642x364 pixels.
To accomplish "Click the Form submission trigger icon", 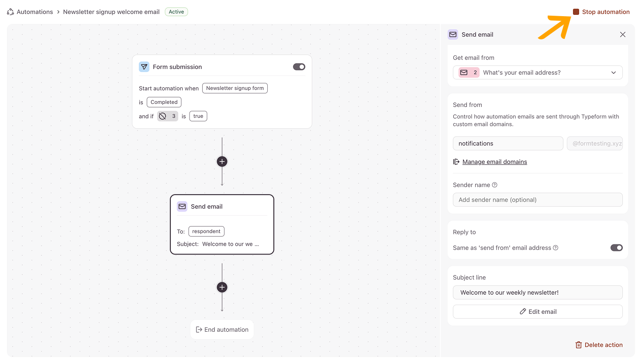I will pos(144,67).
